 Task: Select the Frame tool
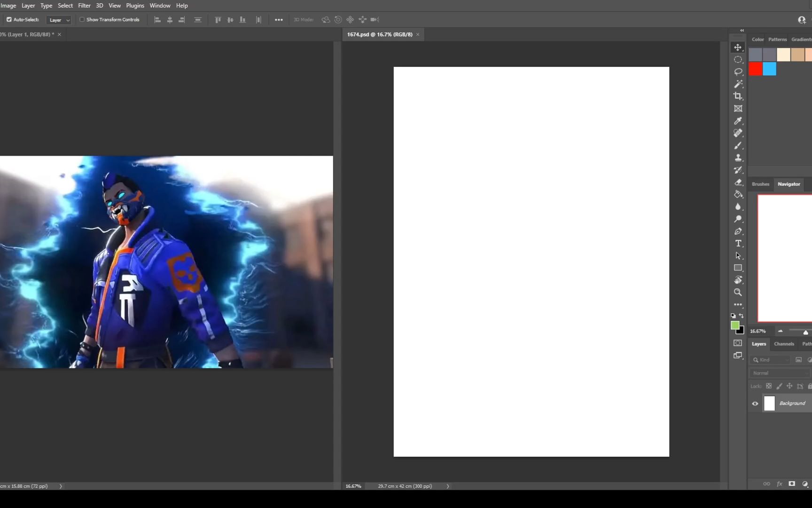click(x=738, y=109)
